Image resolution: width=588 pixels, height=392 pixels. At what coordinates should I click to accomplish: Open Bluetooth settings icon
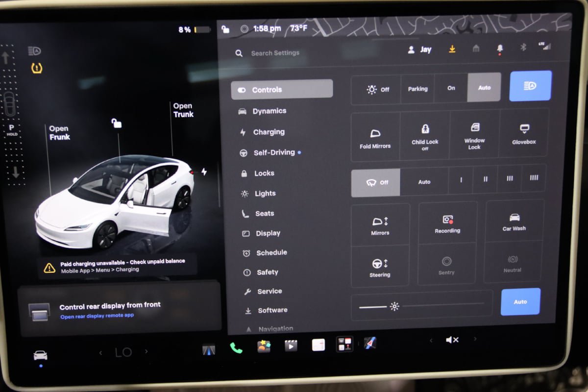coord(523,47)
